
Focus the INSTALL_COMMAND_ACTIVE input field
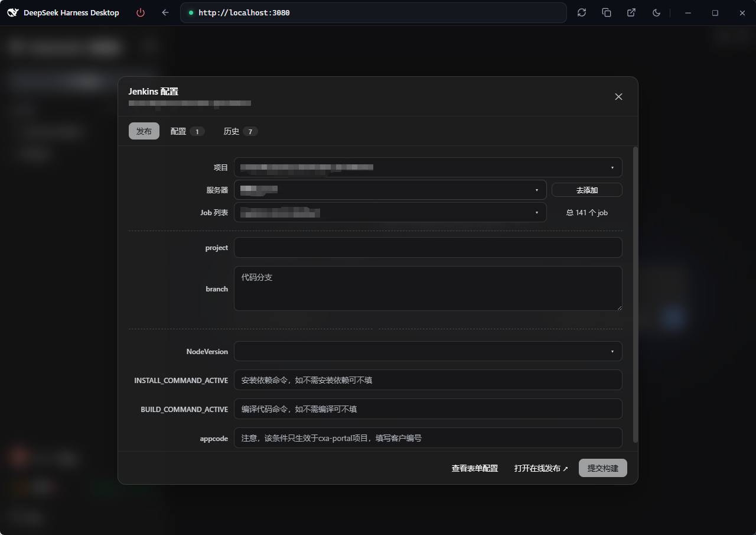point(428,380)
